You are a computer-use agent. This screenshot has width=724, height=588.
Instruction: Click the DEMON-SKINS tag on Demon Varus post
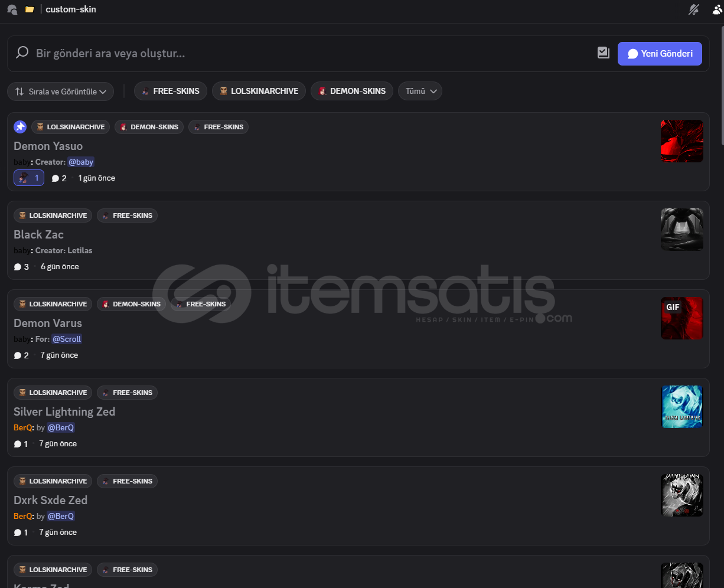(132, 304)
